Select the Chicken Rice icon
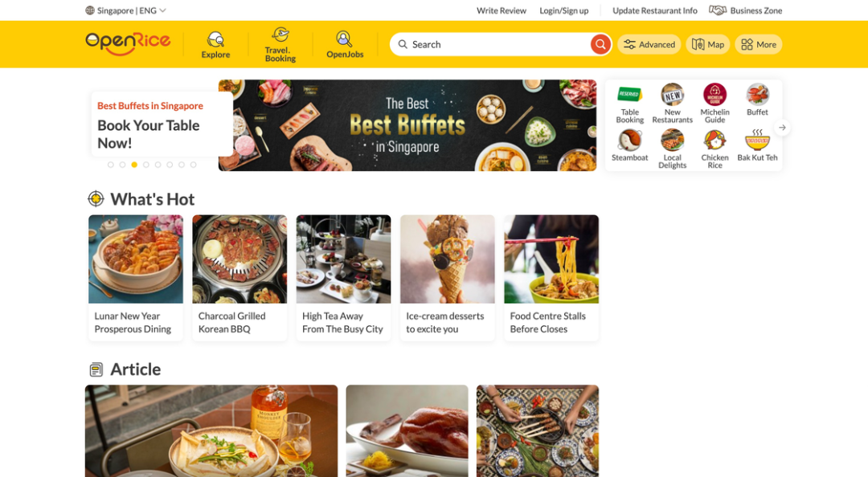Screen dimensions: 868x477 pos(714,141)
